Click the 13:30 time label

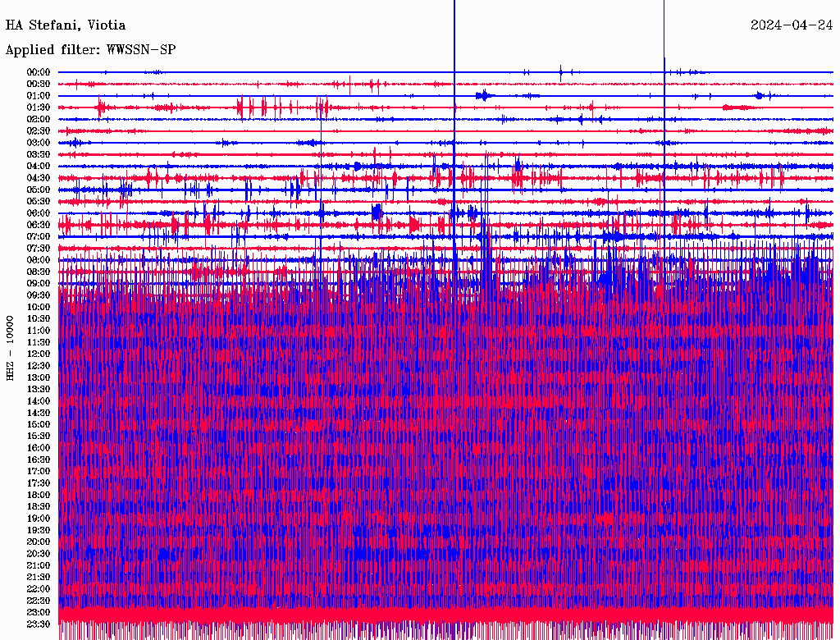pos(39,389)
